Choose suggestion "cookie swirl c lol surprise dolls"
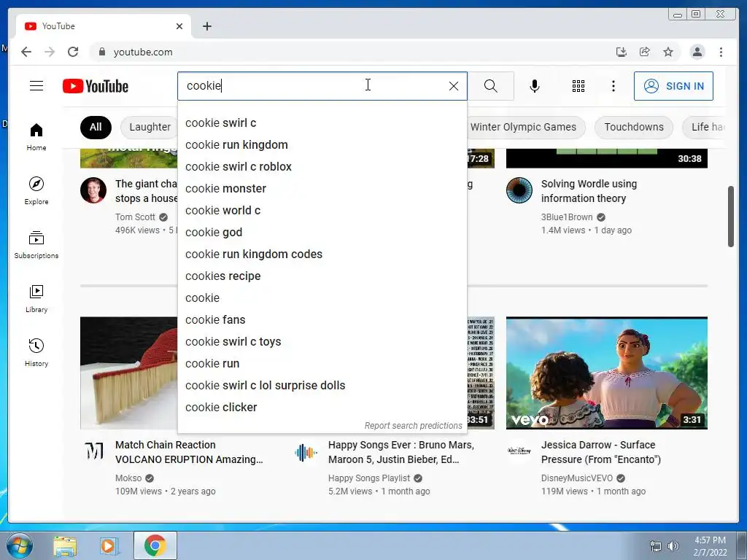This screenshot has width=747, height=560. (x=322, y=386)
